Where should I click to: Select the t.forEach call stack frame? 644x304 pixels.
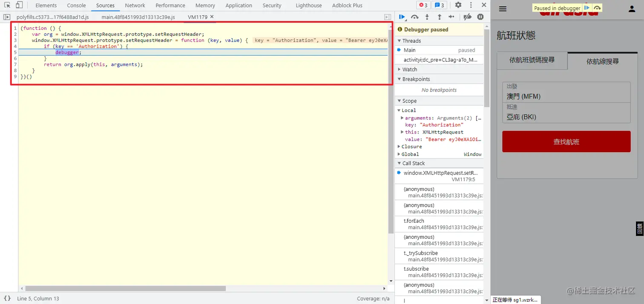coord(439,224)
